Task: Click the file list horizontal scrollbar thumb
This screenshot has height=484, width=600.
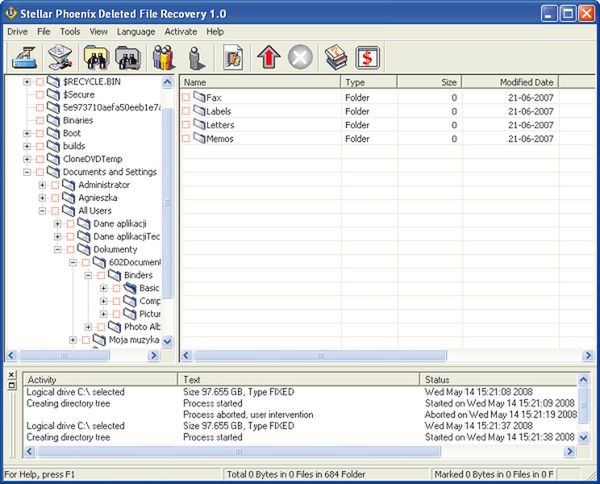Action: point(320,356)
